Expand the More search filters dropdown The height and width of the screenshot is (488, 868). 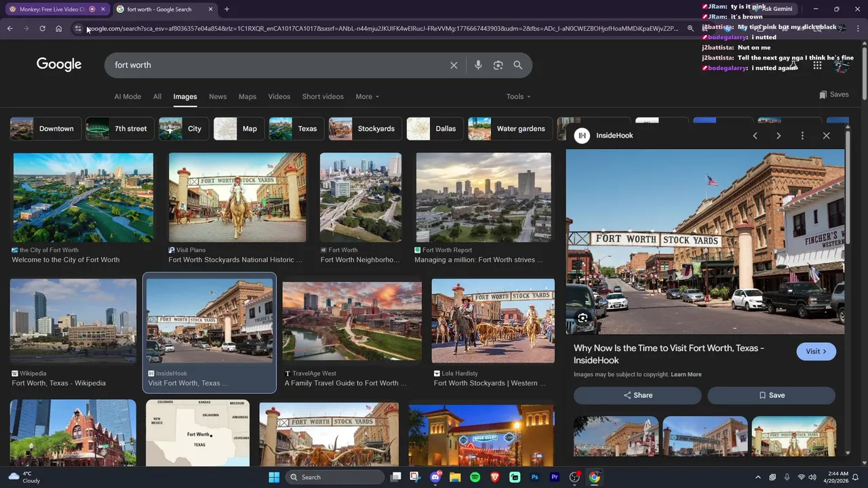367,96
